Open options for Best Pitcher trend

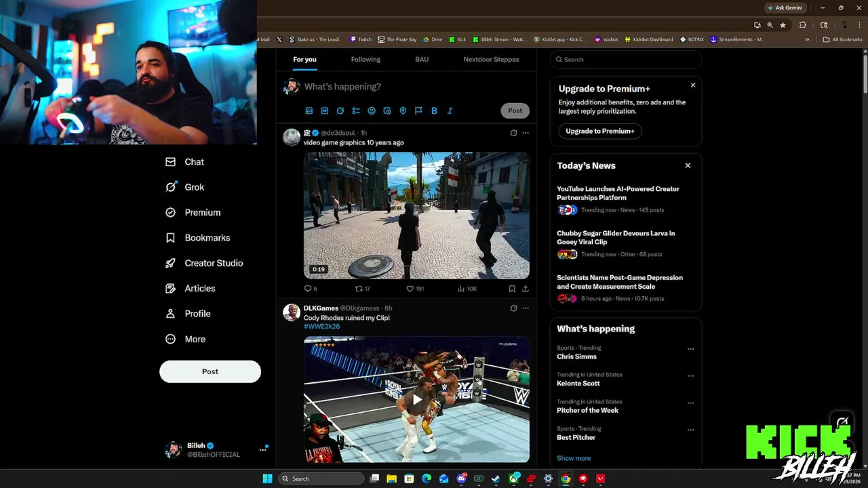690,430
